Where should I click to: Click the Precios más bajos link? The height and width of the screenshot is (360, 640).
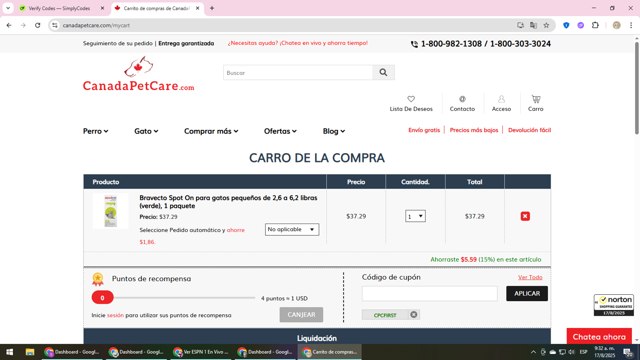[474, 130]
